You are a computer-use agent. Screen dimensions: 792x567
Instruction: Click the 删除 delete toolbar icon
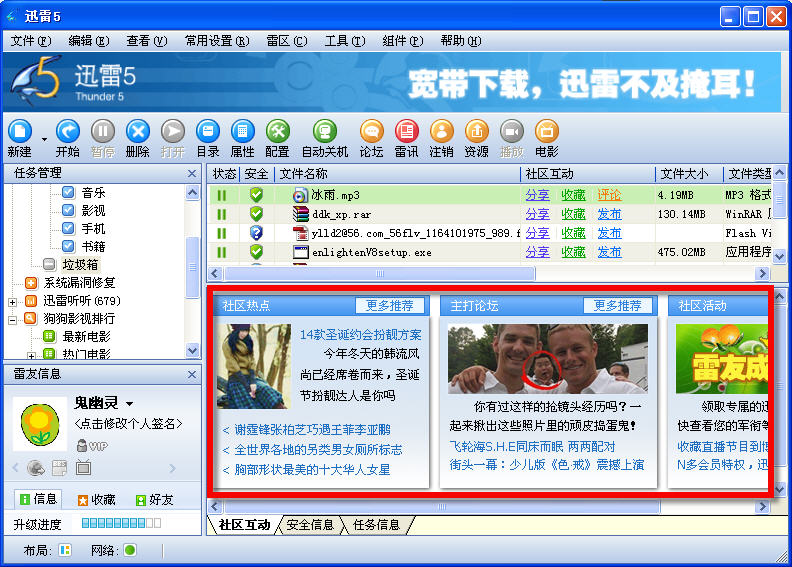point(138,132)
